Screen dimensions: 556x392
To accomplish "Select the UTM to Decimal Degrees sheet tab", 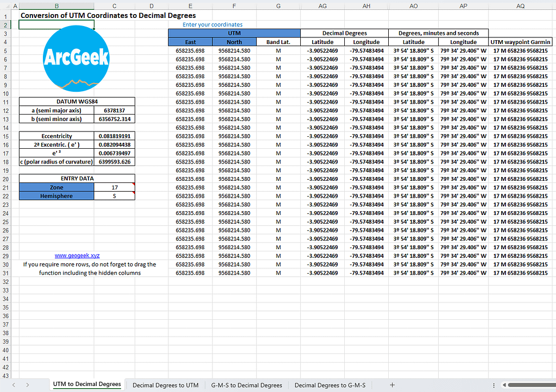I will [87, 384].
